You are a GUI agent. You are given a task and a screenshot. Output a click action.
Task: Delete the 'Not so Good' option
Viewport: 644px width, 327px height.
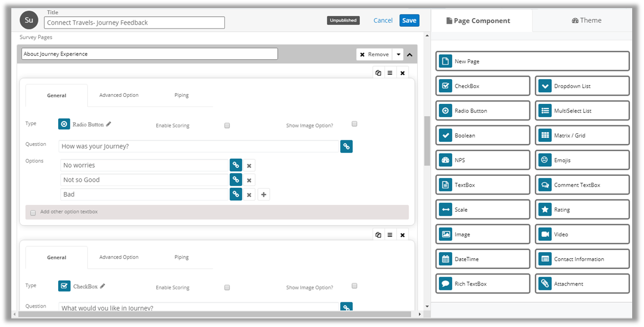pyautogui.click(x=249, y=180)
